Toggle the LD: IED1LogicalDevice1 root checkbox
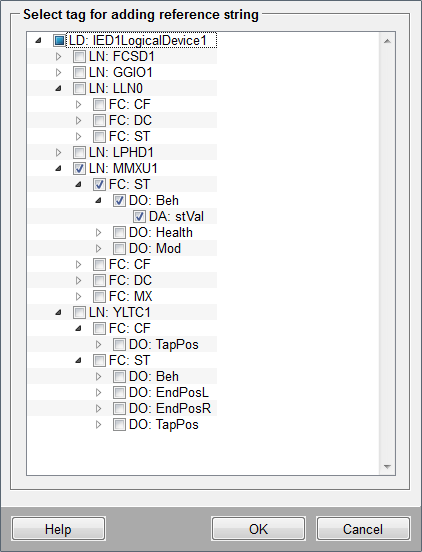Screen dimensions: 422x552 click(x=59, y=40)
